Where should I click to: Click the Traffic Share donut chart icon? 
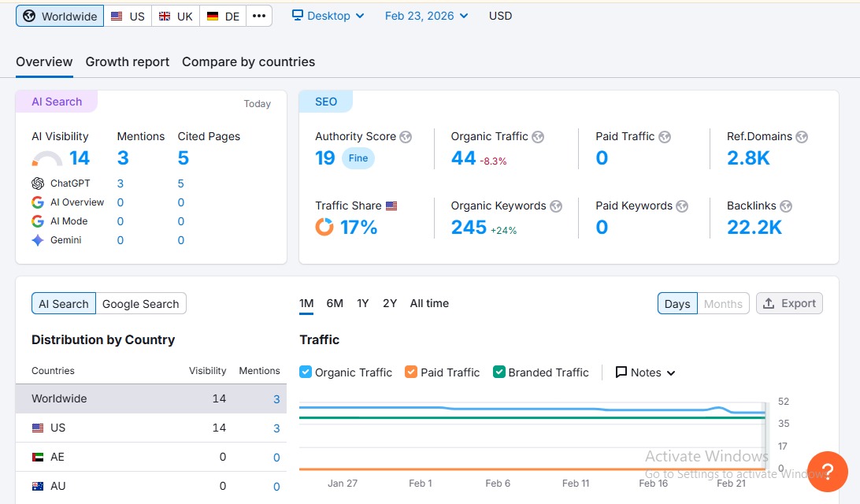pyautogui.click(x=324, y=227)
